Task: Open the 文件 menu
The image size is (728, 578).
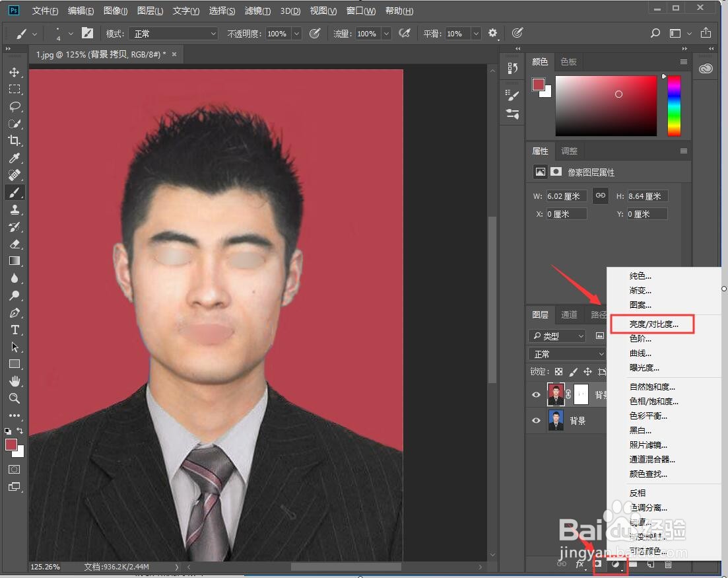Action: (x=45, y=11)
